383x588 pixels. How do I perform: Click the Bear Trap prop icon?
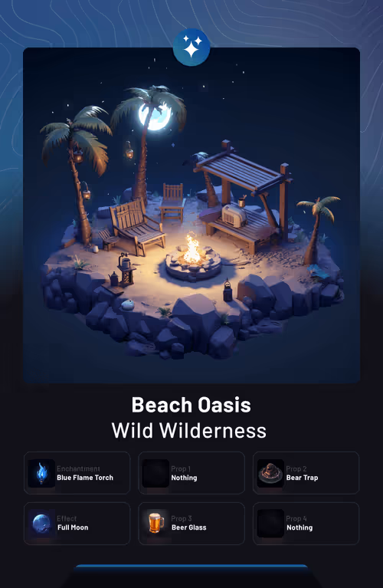pyautogui.click(x=270, y=473)
